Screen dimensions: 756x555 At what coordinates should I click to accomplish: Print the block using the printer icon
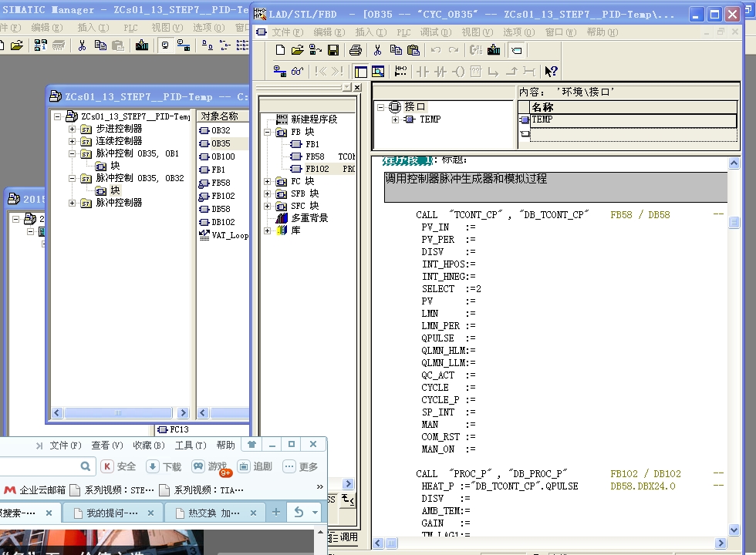356,50
